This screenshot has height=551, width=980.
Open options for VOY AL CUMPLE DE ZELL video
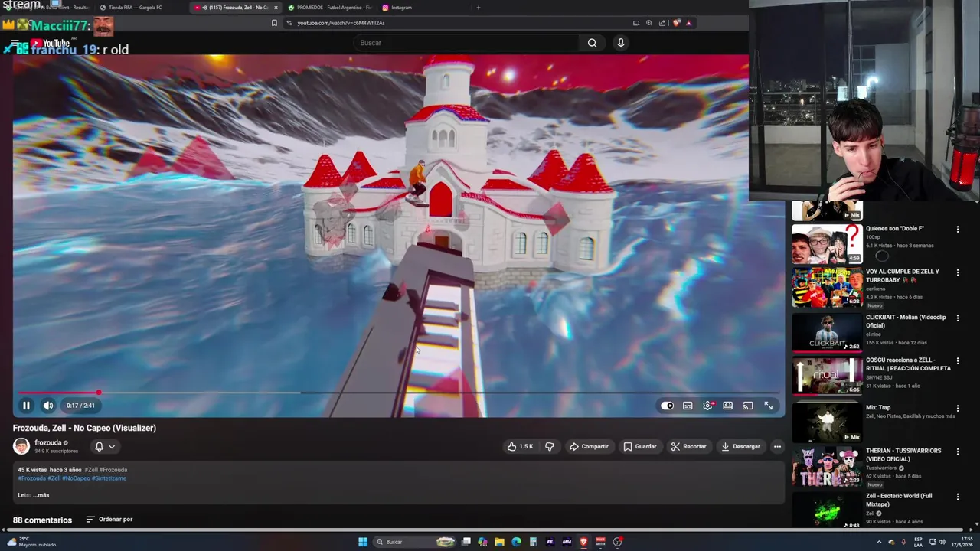click(957, 272)
